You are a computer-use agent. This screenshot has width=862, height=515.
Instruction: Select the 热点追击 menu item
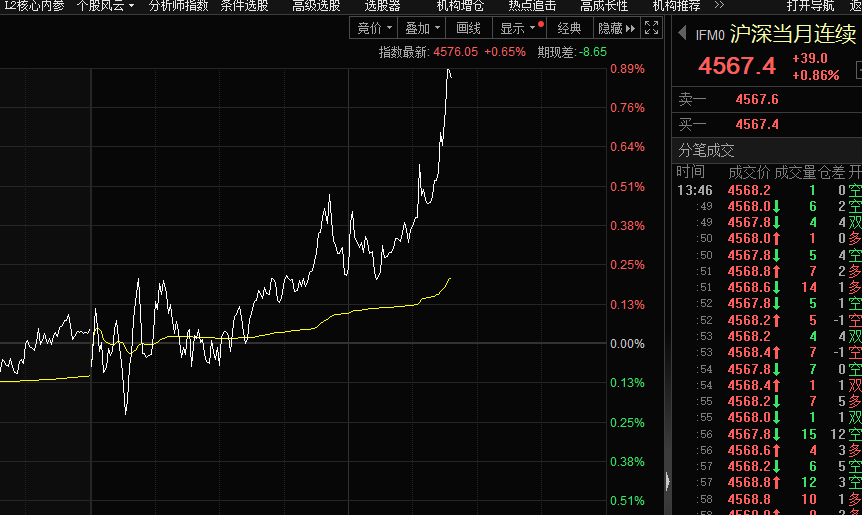(x=532, y=5)
